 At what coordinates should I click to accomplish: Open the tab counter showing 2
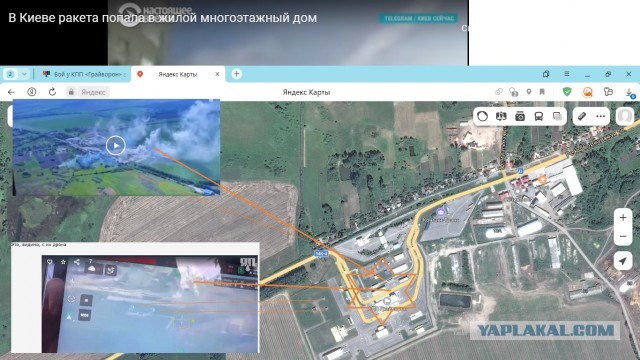10,74
